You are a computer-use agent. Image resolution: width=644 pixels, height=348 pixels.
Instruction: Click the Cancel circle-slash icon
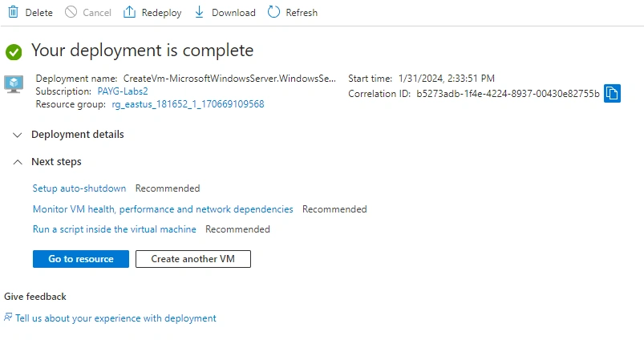pyautogui.click(x=71, y=12)
